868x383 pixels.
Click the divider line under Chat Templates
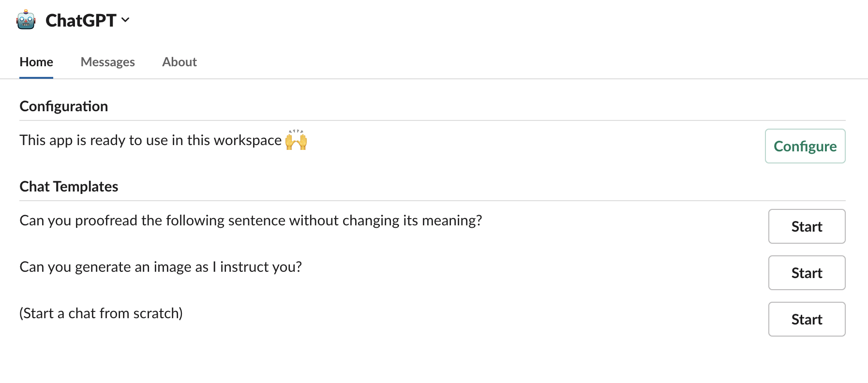point(432,201)
